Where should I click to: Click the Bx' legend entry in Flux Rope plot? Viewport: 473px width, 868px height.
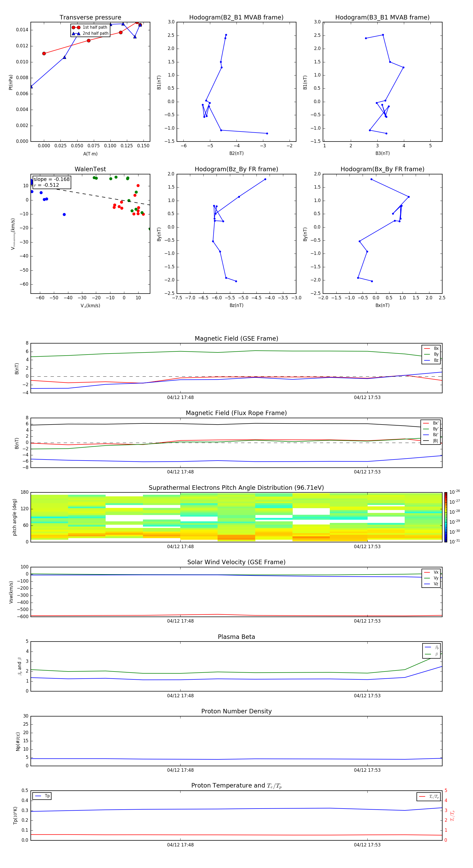(x=431, y=423)
